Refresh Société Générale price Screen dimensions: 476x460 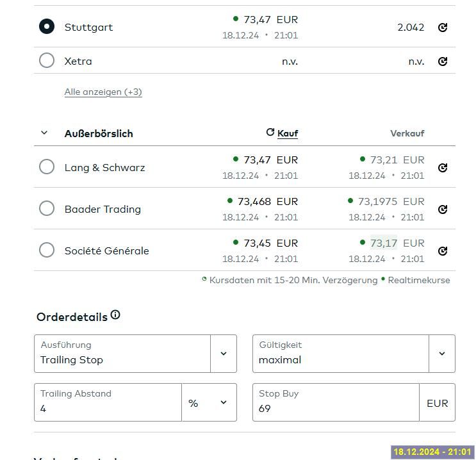442,251
